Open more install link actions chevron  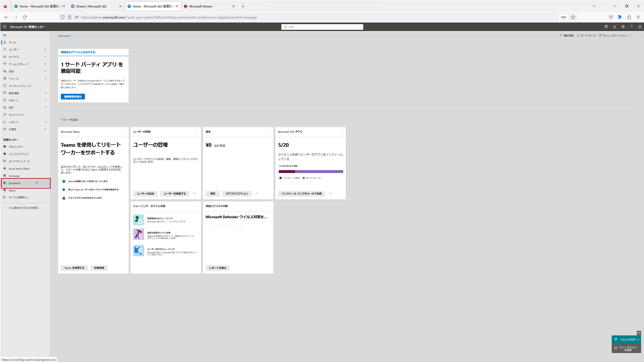pyautogui.click(x=330, y=194)
